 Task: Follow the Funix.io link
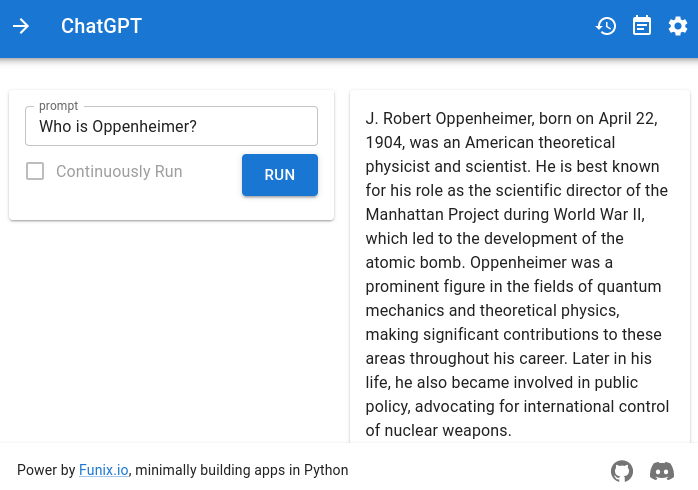(x=104, y=470)
